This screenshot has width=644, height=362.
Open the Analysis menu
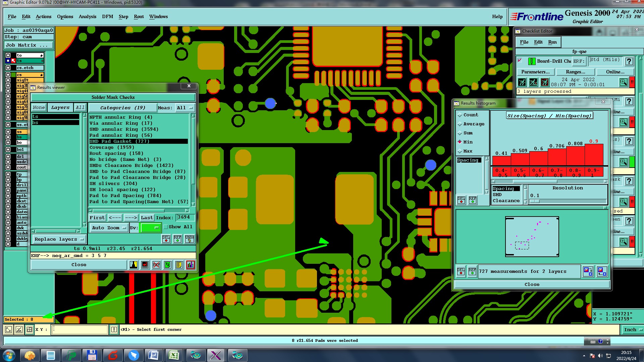(x=87, y=16)
